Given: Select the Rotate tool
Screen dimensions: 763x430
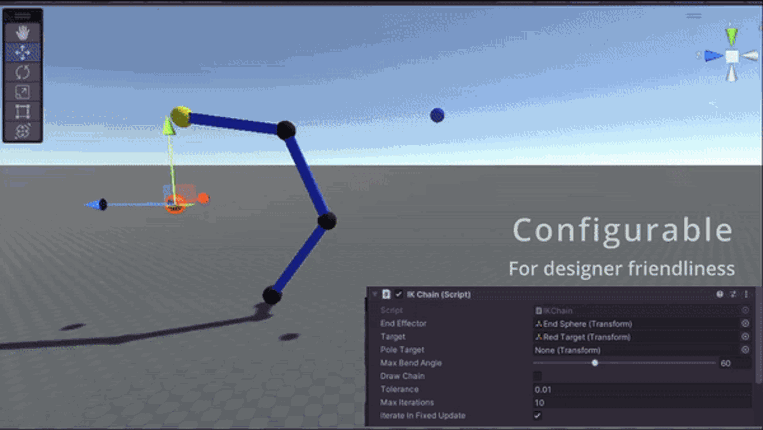Looking at the screenshot, I should pos(22,72).
